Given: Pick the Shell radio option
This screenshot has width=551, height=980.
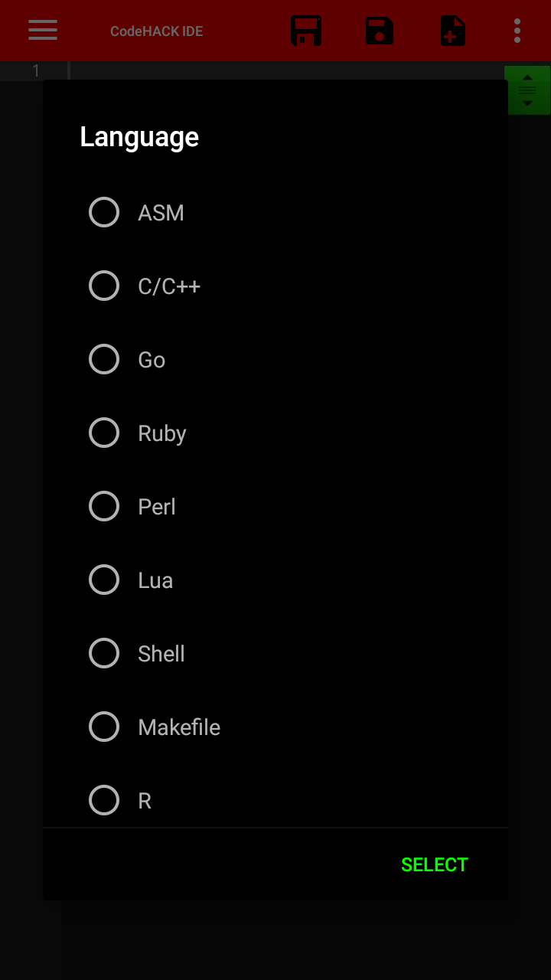Looking at the screenshot, I should click(104, 654).
